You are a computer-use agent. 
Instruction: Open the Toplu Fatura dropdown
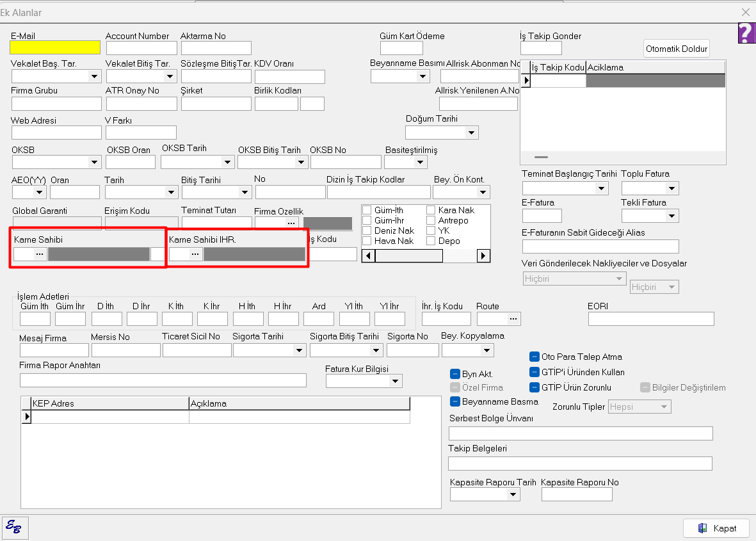point(672,188)
